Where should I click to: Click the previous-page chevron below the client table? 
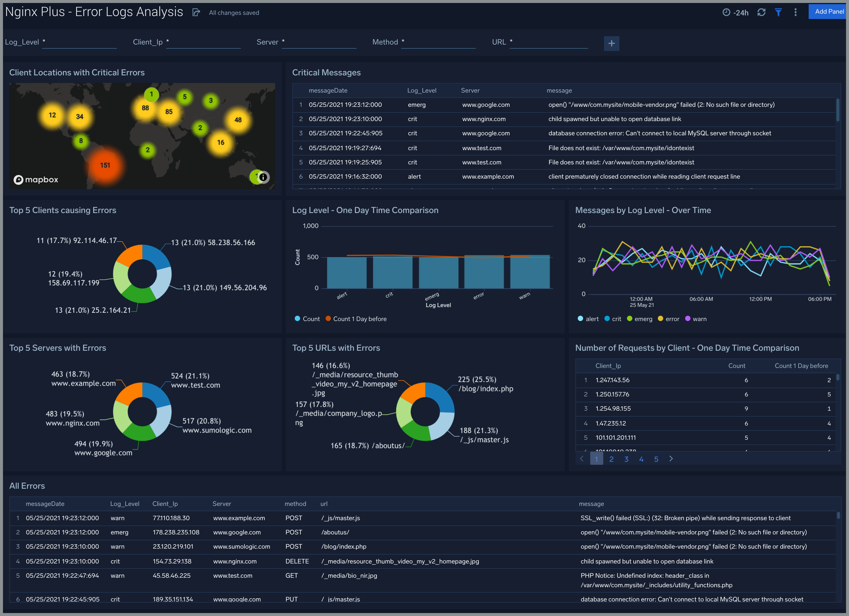point(581,458)
